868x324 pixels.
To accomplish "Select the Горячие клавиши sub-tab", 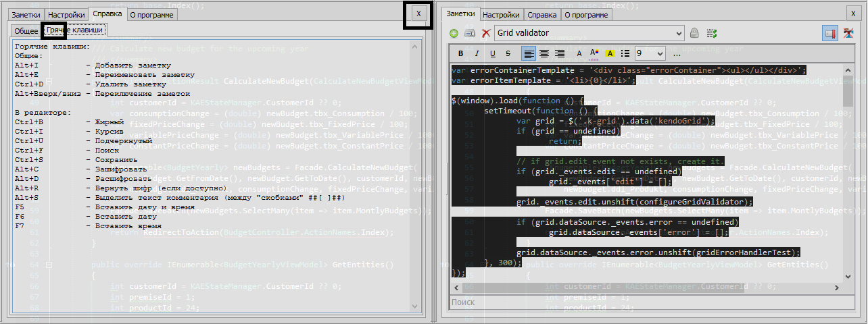I will (74, 30).
